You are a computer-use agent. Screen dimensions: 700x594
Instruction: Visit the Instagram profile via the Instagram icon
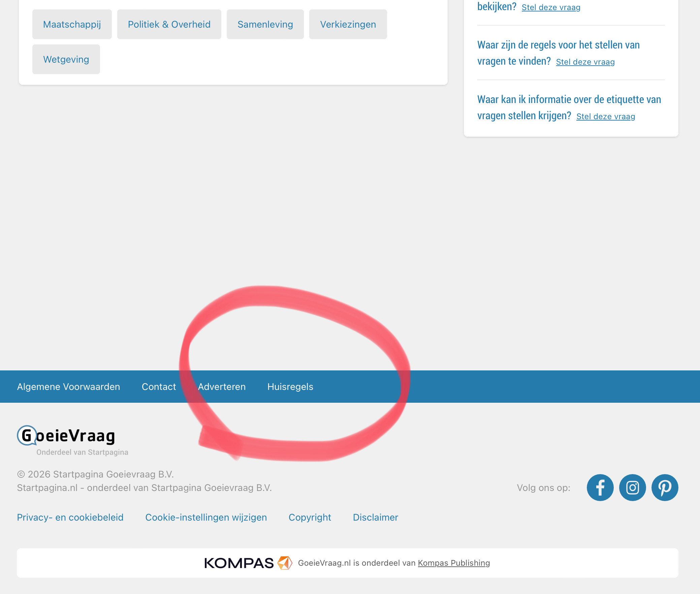pos(632,487)
